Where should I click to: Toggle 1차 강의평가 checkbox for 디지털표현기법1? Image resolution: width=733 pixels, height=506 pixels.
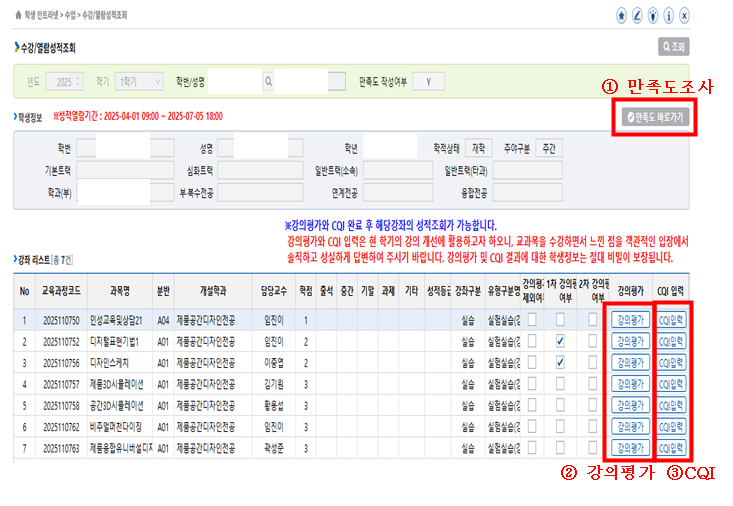tap(561, 342)
